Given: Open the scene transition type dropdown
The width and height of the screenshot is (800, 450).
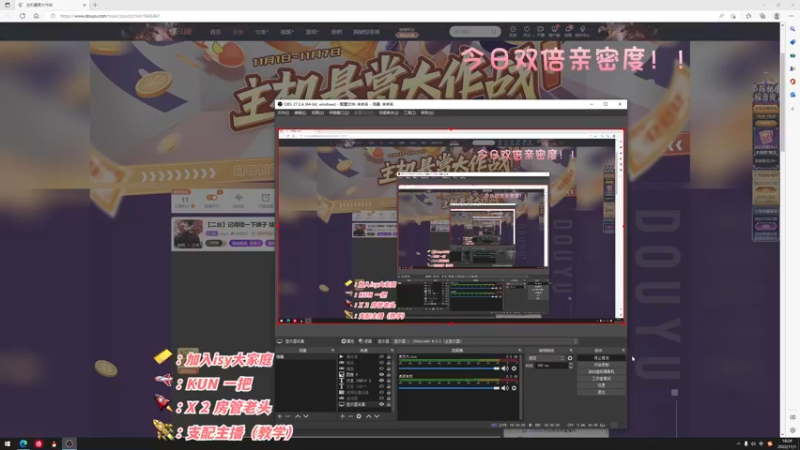Looking at the screenshot, I should [x=545, y=358].
